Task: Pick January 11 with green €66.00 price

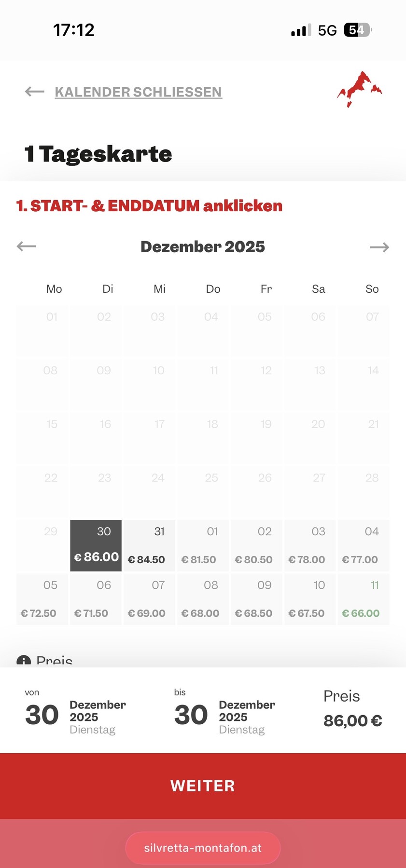Action: 364,599
